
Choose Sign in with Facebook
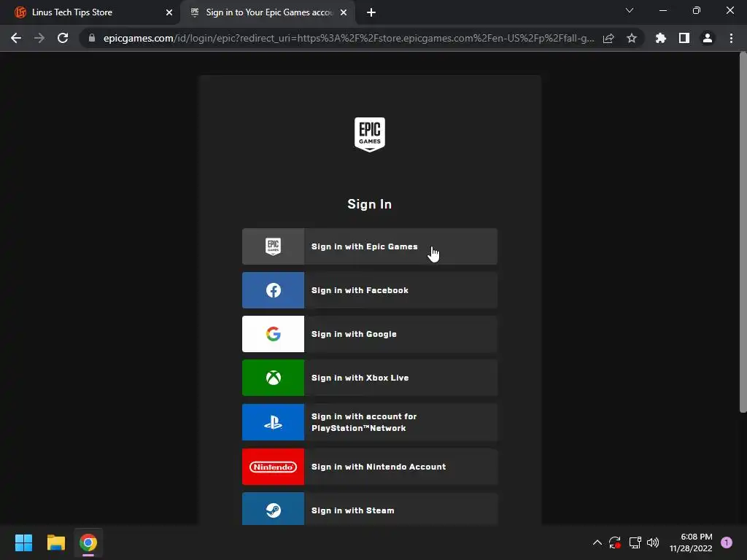pyautogui.click(x=370, y=290)
